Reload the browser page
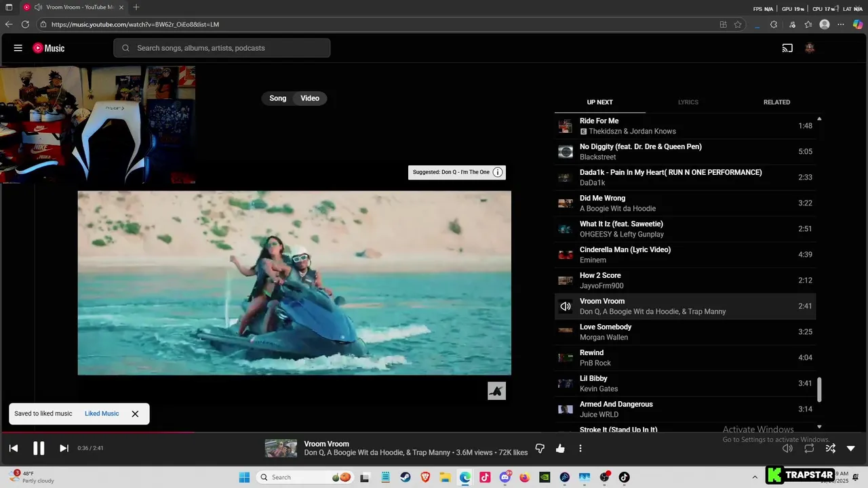The width and height of the screenshot is (868, 488). click(x=25, y=24)
